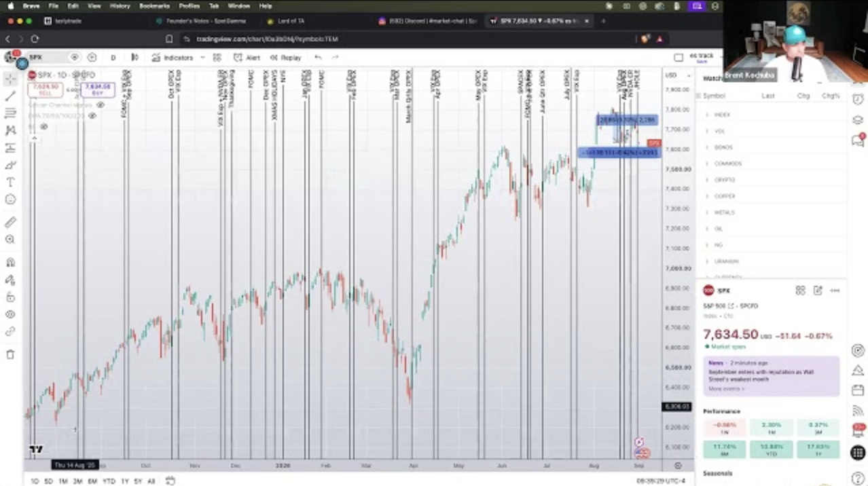This screenshot has width=868, height=486.
Task: Toggle visibility of the channel signals indicator
Action: 101,105
